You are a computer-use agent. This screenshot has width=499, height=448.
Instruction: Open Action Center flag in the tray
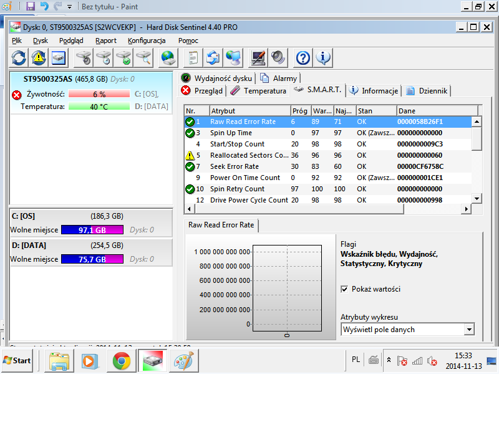click(x=402, y=361)
